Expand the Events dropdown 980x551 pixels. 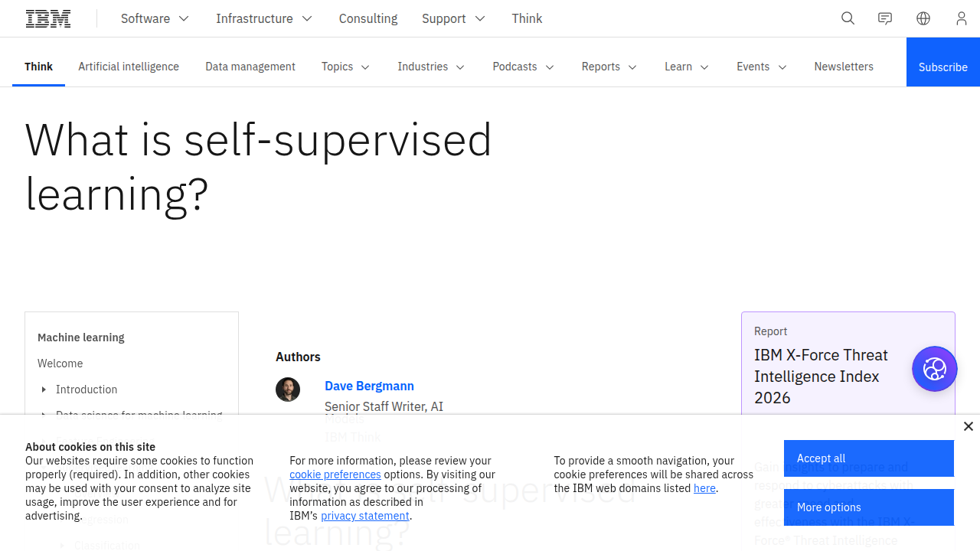[762, 67]
